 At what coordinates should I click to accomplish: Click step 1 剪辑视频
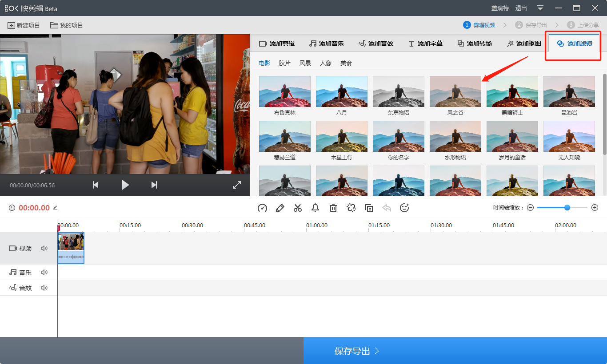click(479, 25)
